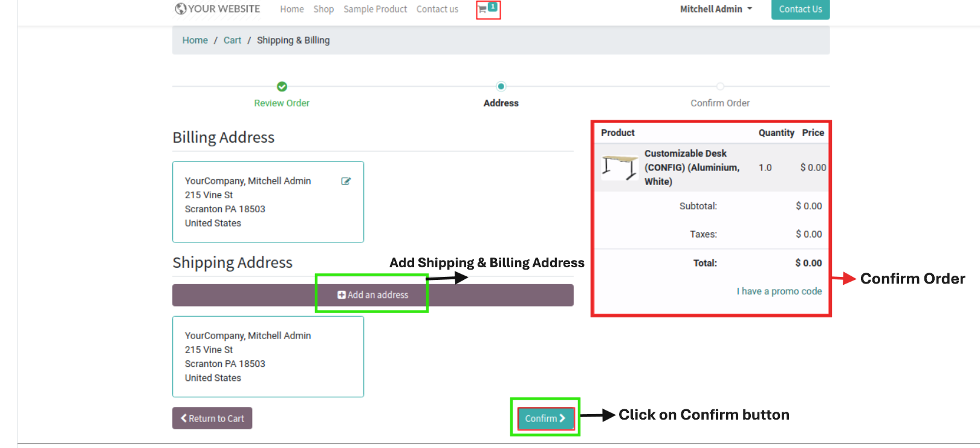Click the Shipping Address heading
Image resolution: width=980 pixels, height=448 pixels.
tap(232, 262)
